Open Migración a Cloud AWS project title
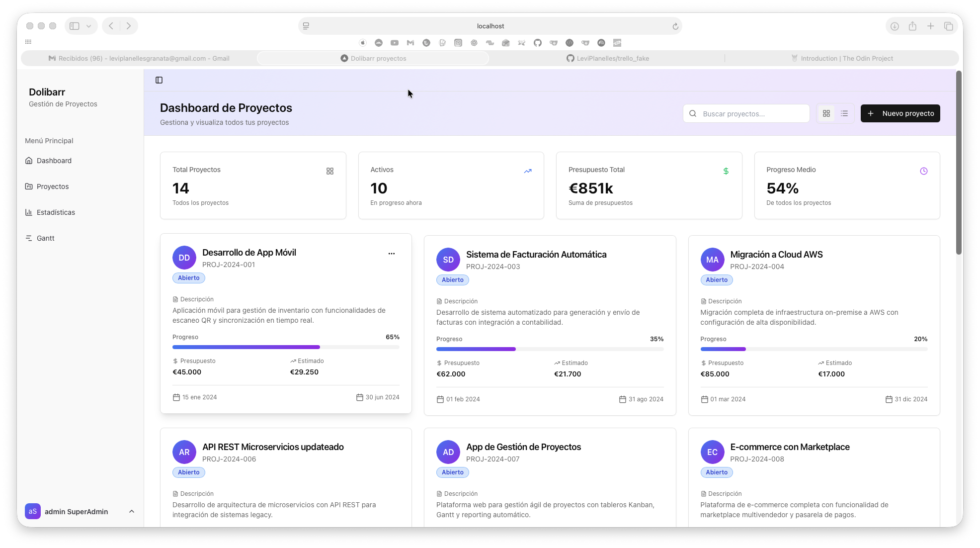Viewport: 980px width, 548px height. click(776, 254)
